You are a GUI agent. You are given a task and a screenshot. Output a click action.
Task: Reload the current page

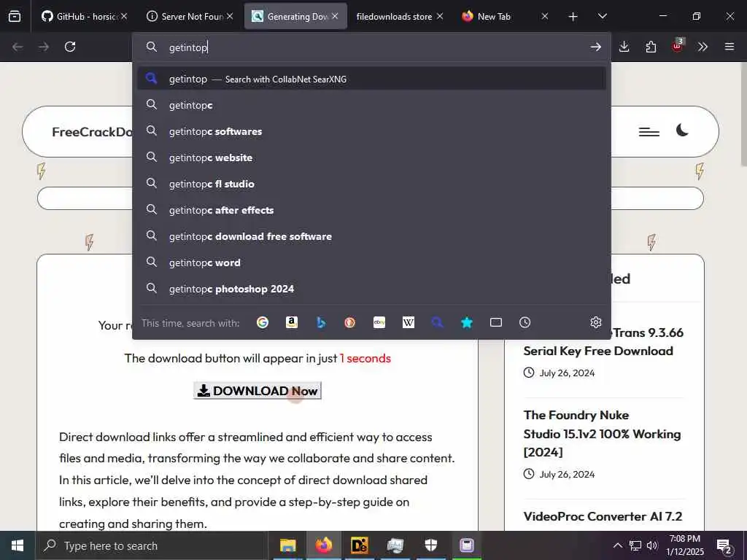(70, 47)
